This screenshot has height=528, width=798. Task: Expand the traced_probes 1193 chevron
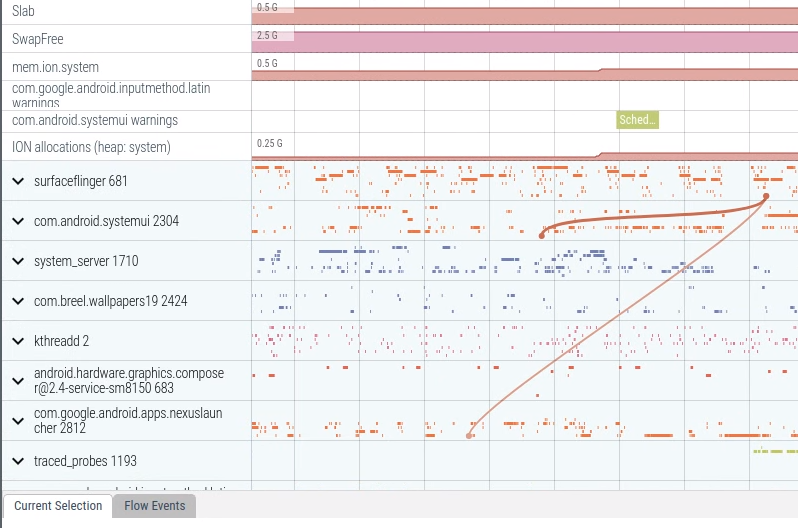pos(18,461)
